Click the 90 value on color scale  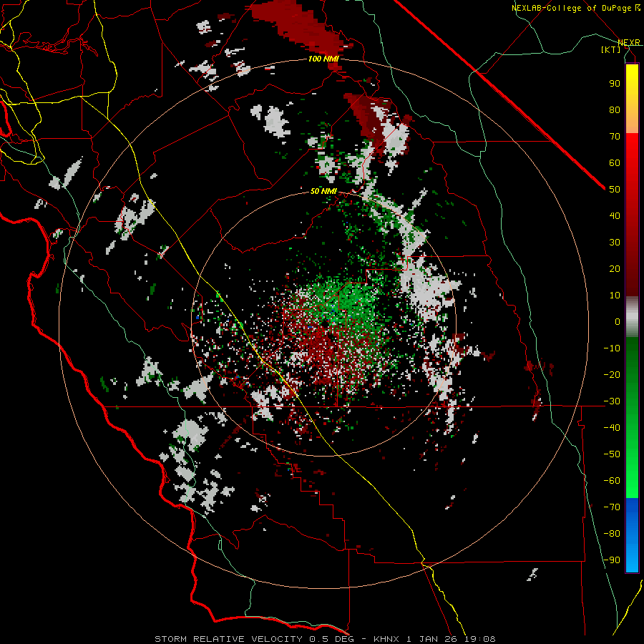(x=615, y=84)
